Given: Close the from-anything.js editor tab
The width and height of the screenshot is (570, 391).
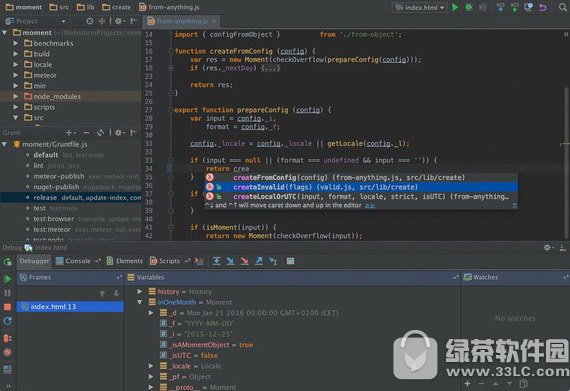Looking at the screenshot, I should [x=214, y=21].
